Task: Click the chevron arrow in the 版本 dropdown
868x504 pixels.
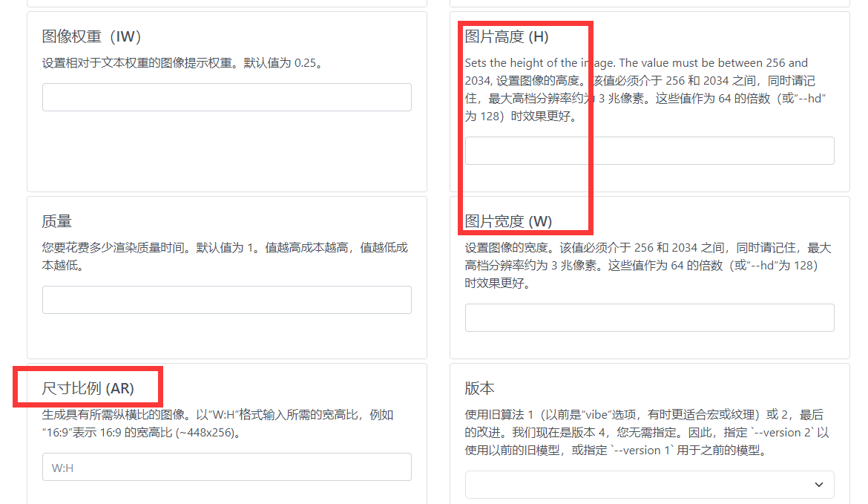Action: coord(818,485)
